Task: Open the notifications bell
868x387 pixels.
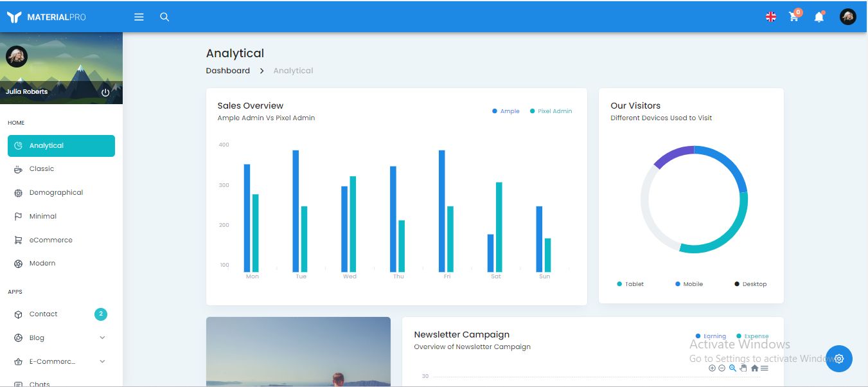Action: coord(819,17)
